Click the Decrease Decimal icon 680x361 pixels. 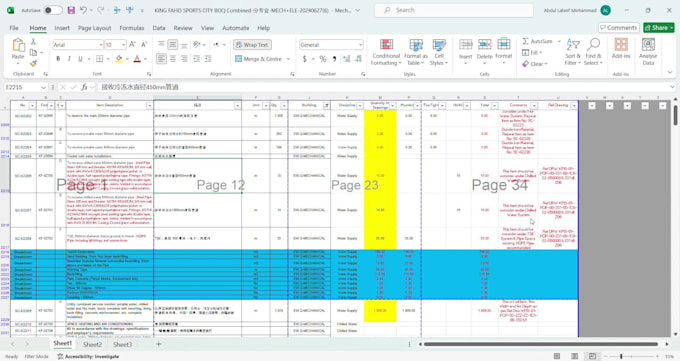coord(358,59)
